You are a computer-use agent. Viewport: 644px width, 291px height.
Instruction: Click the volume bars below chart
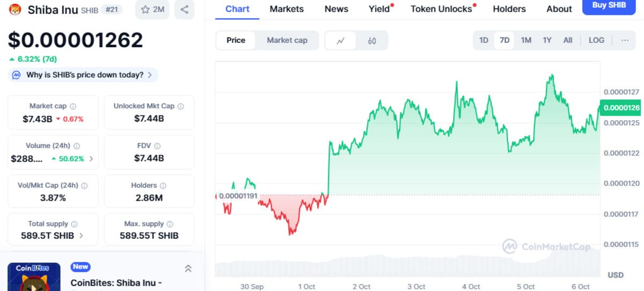point(408,268)
